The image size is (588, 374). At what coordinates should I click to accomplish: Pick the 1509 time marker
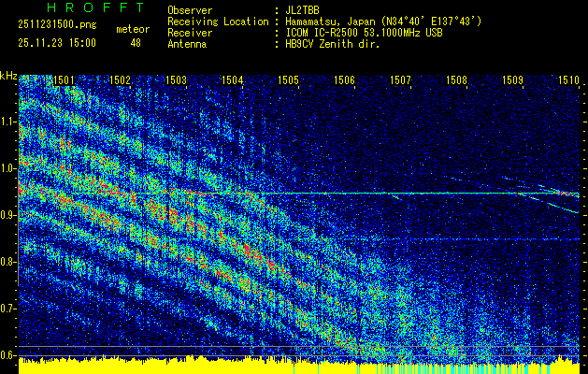(513, 80)
